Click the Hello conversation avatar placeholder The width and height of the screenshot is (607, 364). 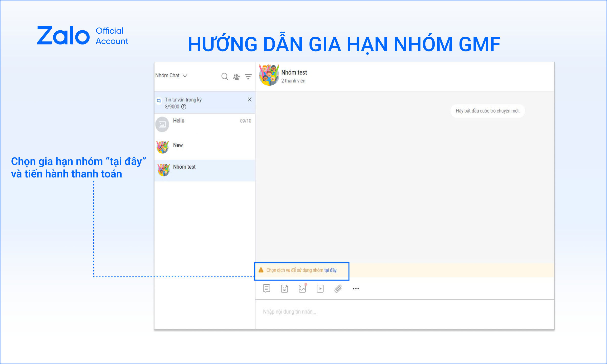click(x=162, y=124)
